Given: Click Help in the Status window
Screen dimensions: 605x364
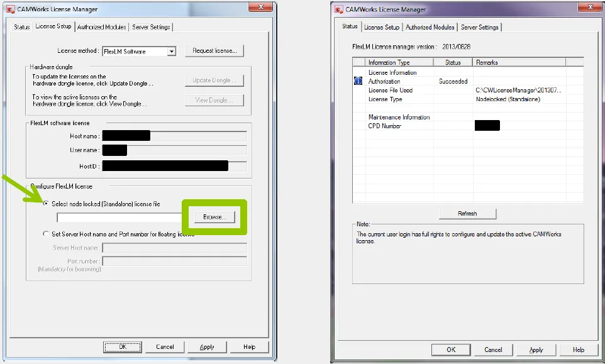Looking at the screenshot, I should (579, 350).
